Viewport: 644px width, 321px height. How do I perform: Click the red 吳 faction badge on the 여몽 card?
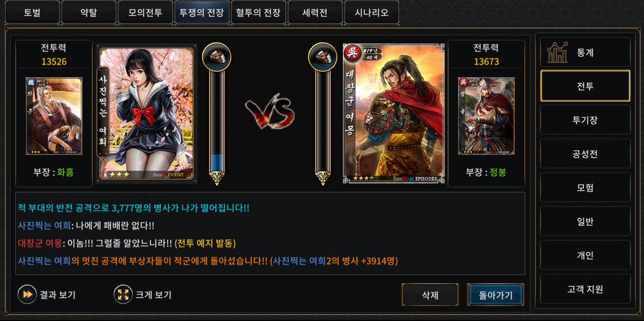[x=352, y=53]
